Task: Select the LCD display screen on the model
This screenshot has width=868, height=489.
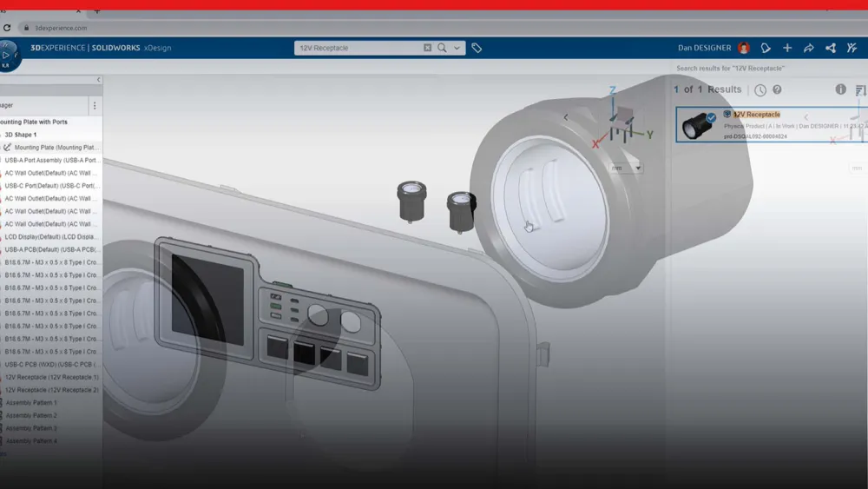Action: [x=208, y=299]
